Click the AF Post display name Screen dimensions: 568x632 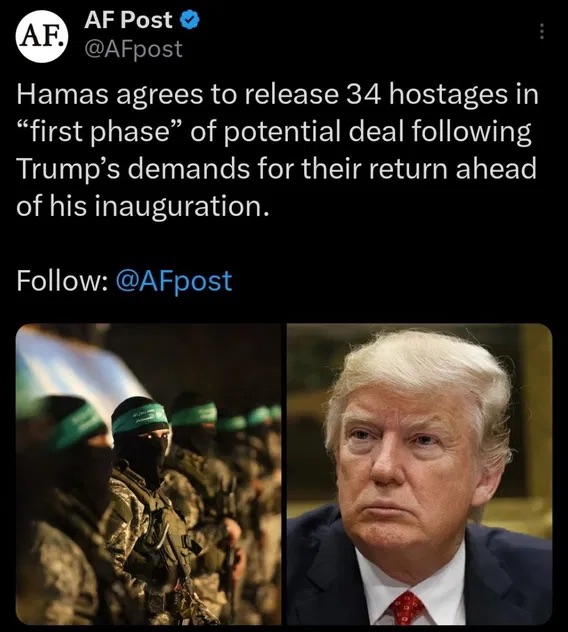(x=128, y=21)
